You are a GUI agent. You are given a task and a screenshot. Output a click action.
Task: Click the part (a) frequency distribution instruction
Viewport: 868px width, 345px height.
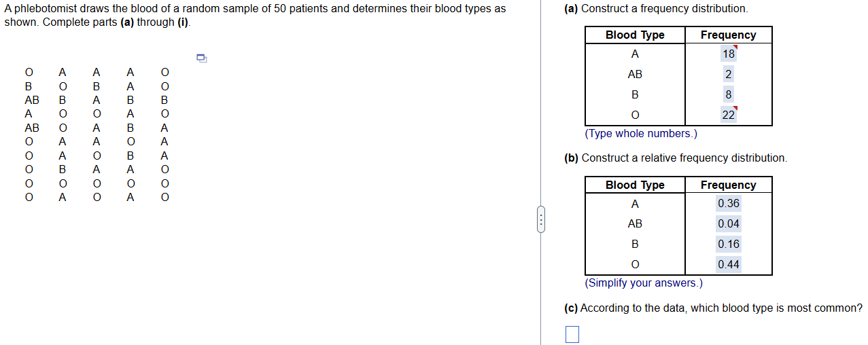656,9
